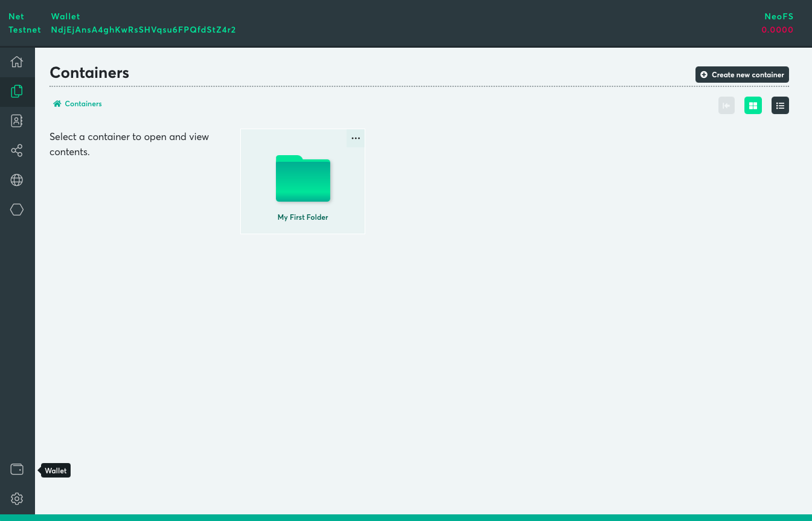Click the share nodes sidebar icon

[x=17, y=150]
